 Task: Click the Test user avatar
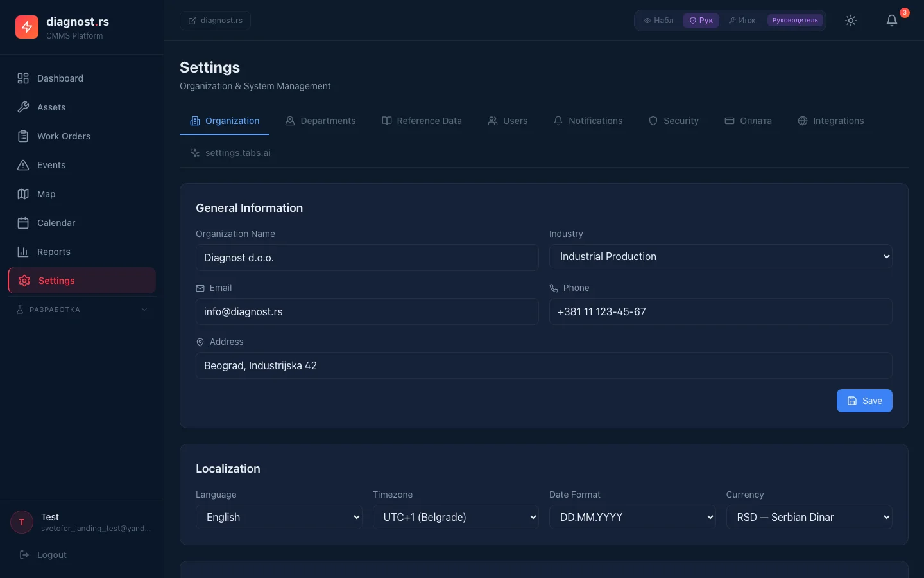(22, 522)
